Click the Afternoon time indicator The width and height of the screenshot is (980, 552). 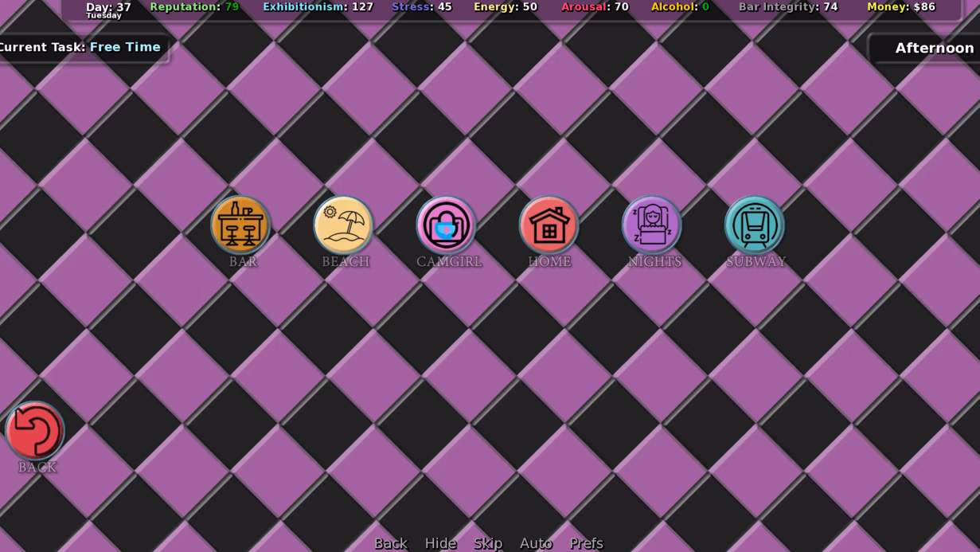click(x=934, y=48)
